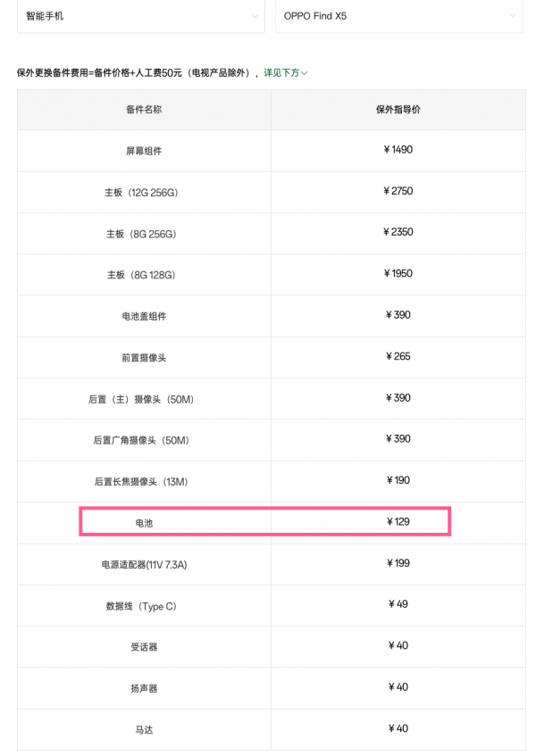Click the 后置广角摄像头（50M）entry

(141, 440)
